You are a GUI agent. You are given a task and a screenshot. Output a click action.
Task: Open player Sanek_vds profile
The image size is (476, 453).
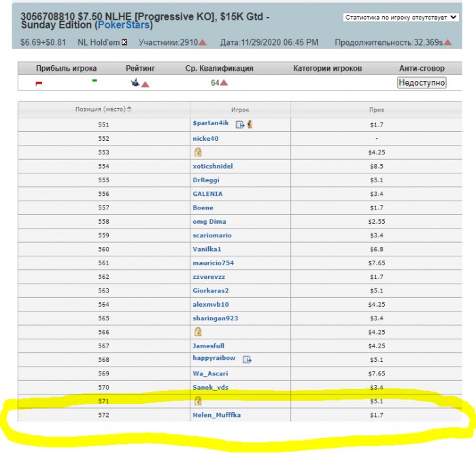click(x=210, y=388)
